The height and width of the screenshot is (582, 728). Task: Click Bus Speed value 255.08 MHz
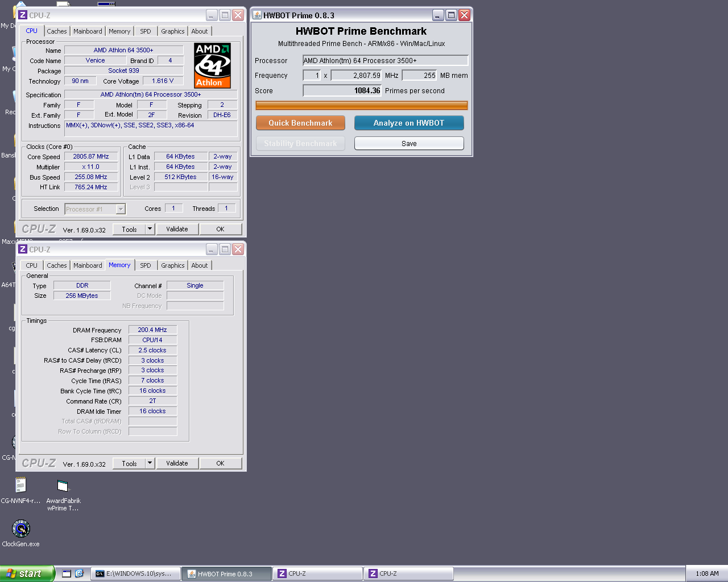91,177
